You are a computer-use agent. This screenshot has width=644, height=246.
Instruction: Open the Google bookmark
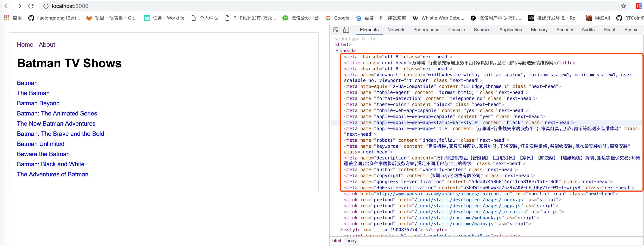click(x=337, y=18)
